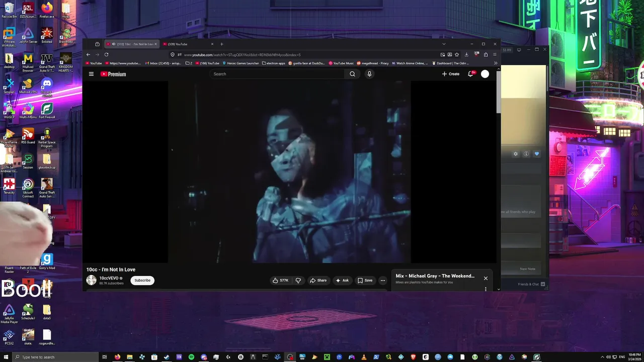Open Firefox.exe desktop shortcut
Screen dimensions: 644x362
(47, 11)
